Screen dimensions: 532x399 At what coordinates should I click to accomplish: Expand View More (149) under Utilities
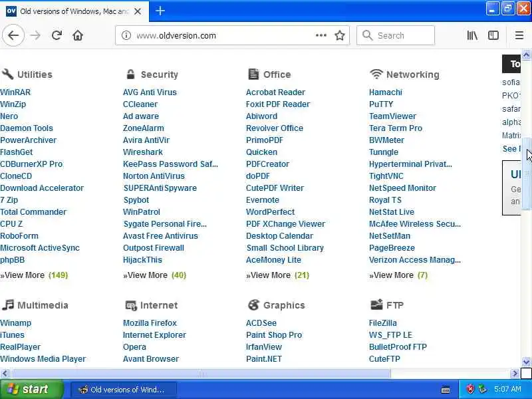point(34,275)
